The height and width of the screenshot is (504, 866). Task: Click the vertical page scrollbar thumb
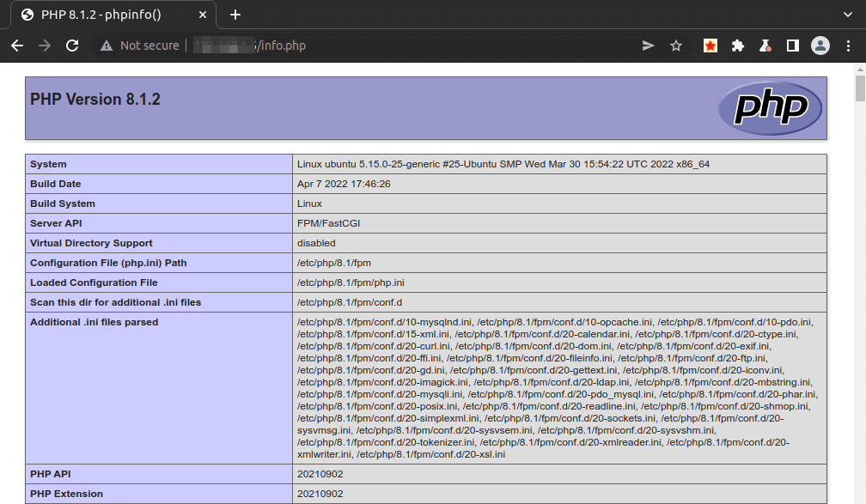(859, 88)
